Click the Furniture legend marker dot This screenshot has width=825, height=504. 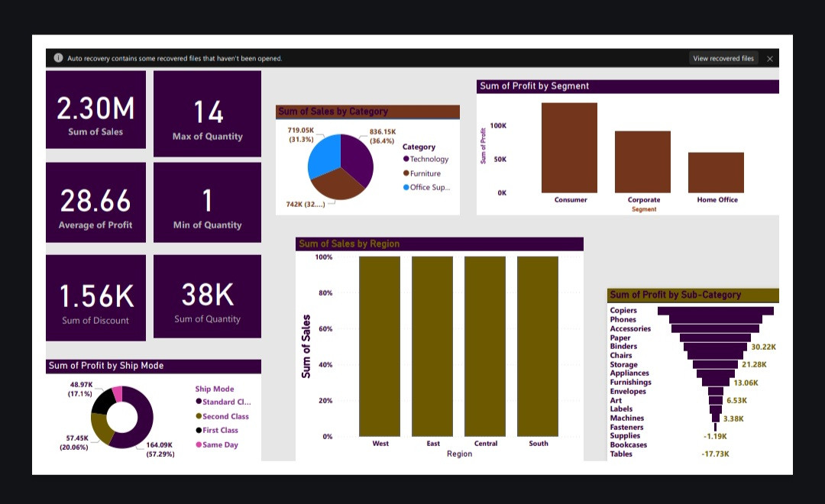pos(406,173)
